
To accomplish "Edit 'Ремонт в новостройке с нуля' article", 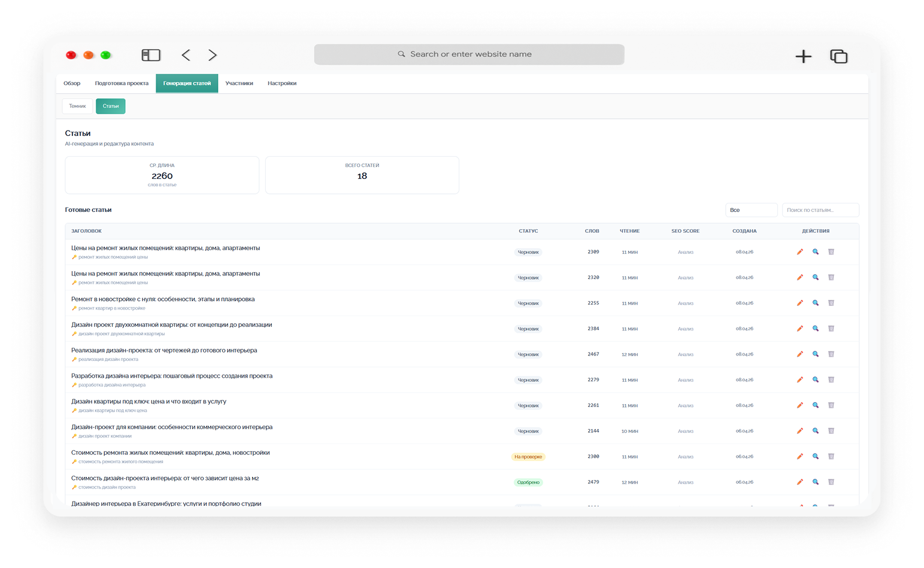I will pos(799,303).
